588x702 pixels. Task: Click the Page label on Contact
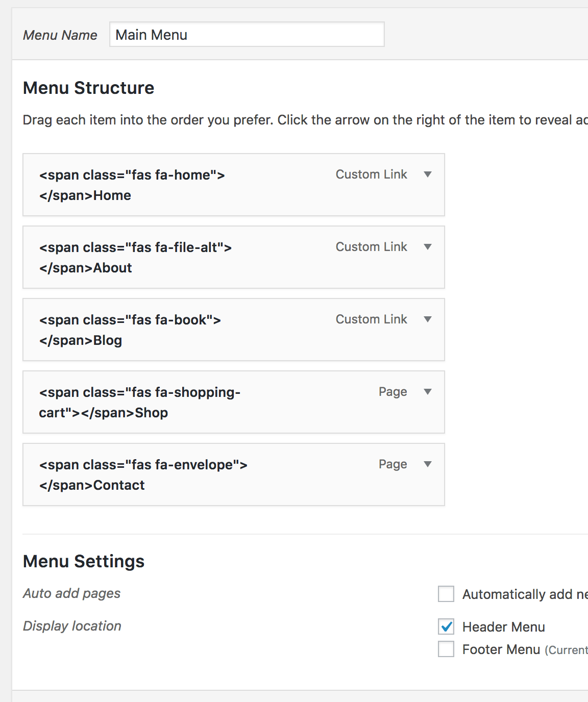point(393,464)
